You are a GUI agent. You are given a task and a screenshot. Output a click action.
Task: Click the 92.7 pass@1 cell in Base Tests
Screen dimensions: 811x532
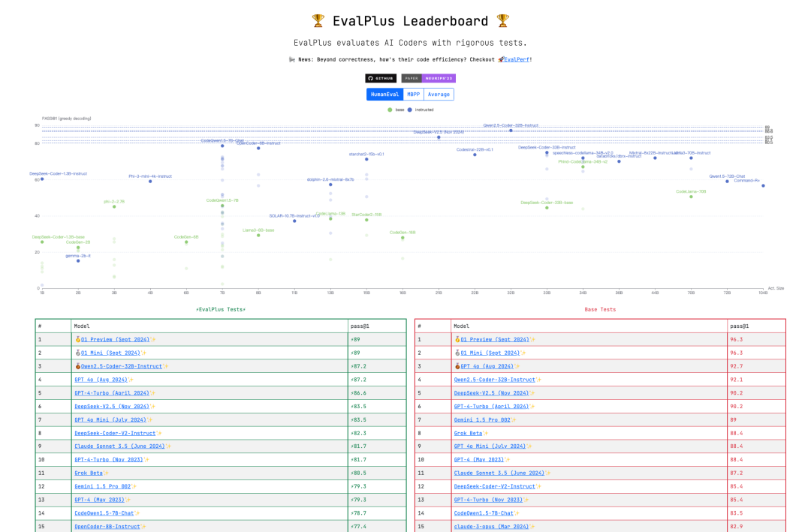(x=756, y=367)
